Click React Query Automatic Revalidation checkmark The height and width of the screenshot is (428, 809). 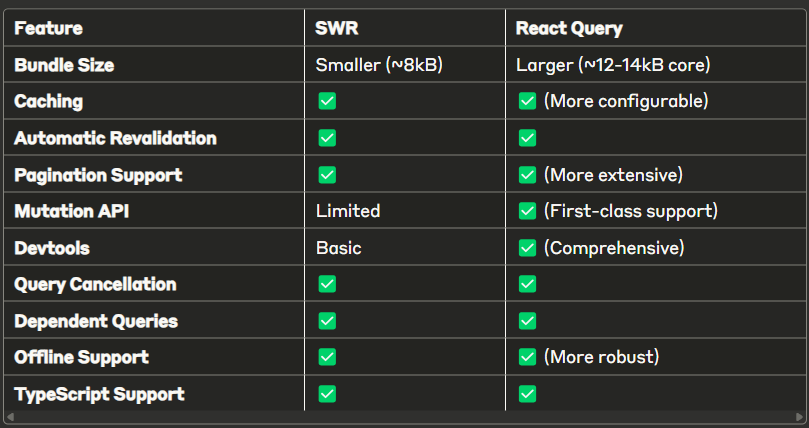(x=527, y=138)
